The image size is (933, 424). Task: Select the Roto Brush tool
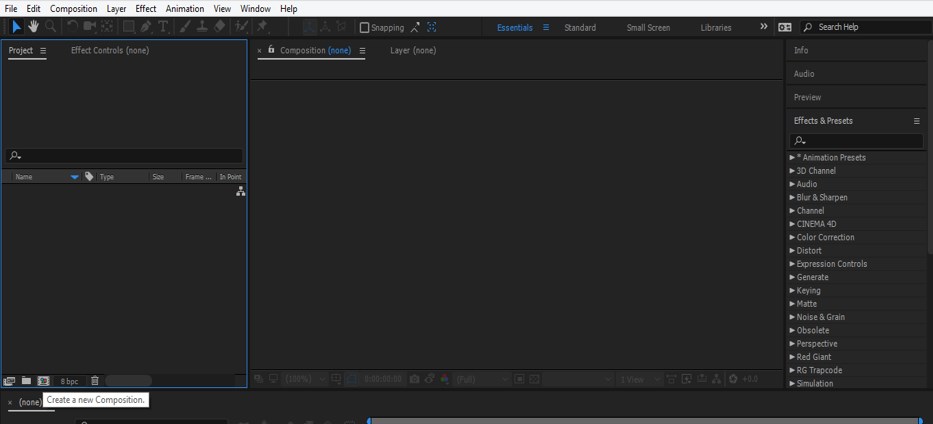[241, 27]
